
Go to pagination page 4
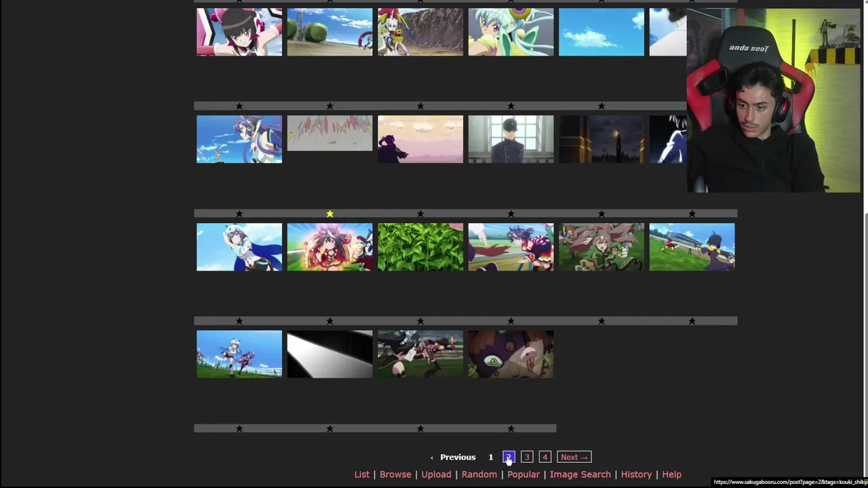[x=545, y=457]
